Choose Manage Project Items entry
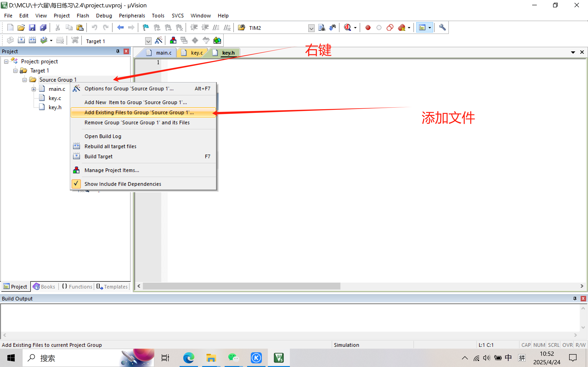Viewport: 588px width, 367px height. coord(112,170)
